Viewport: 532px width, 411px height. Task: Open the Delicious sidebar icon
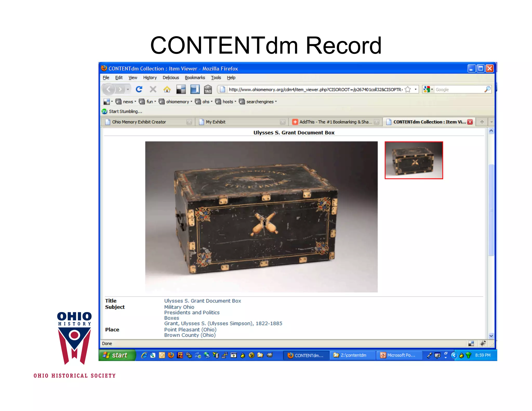[x=195, y=89]
